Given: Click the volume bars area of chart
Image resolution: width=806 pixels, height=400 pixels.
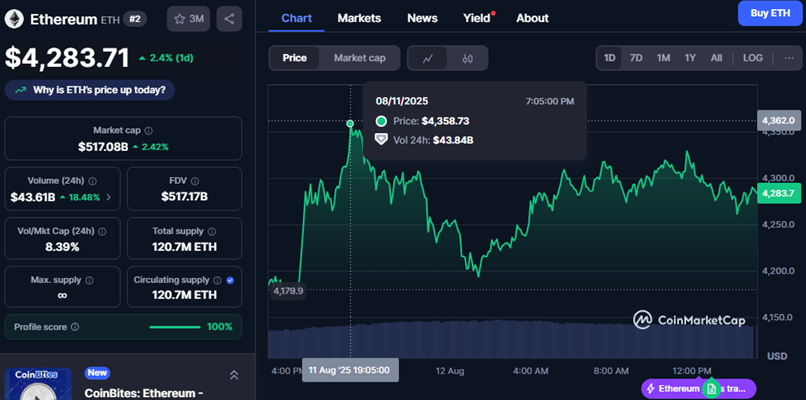Looking at the screenshot, I should [x=512, y=339].
